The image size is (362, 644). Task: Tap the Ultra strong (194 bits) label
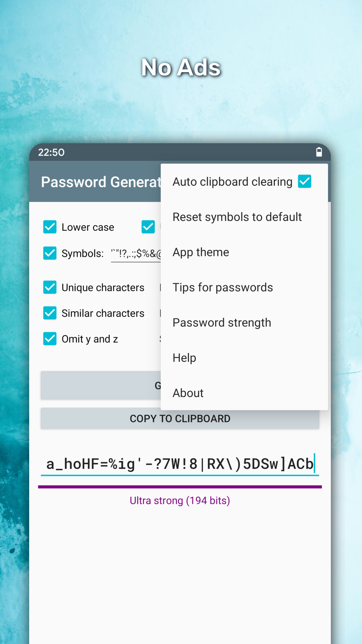click(x=180, y=500)
